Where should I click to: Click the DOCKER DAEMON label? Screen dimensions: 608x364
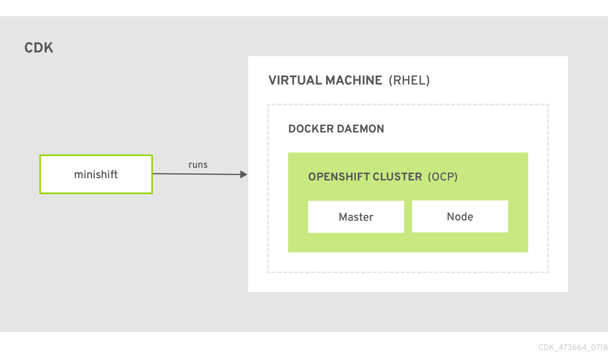click(336, 129)
